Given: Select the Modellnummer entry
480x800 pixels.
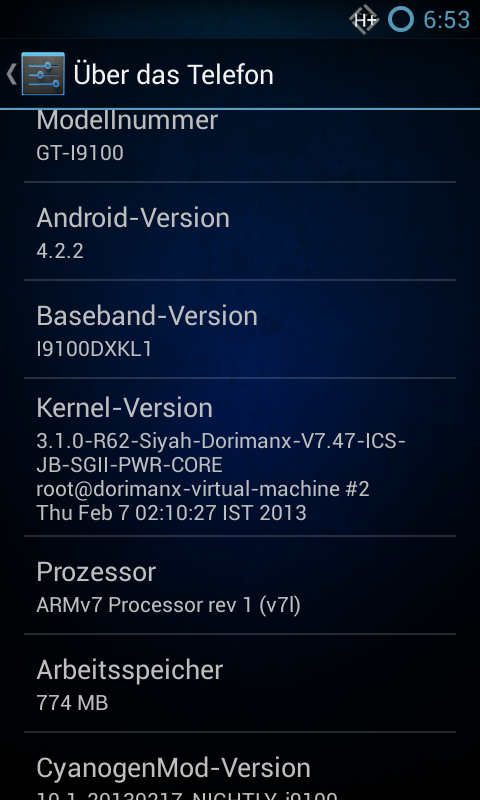Looking at the screenshot, I should coord(240,145).
